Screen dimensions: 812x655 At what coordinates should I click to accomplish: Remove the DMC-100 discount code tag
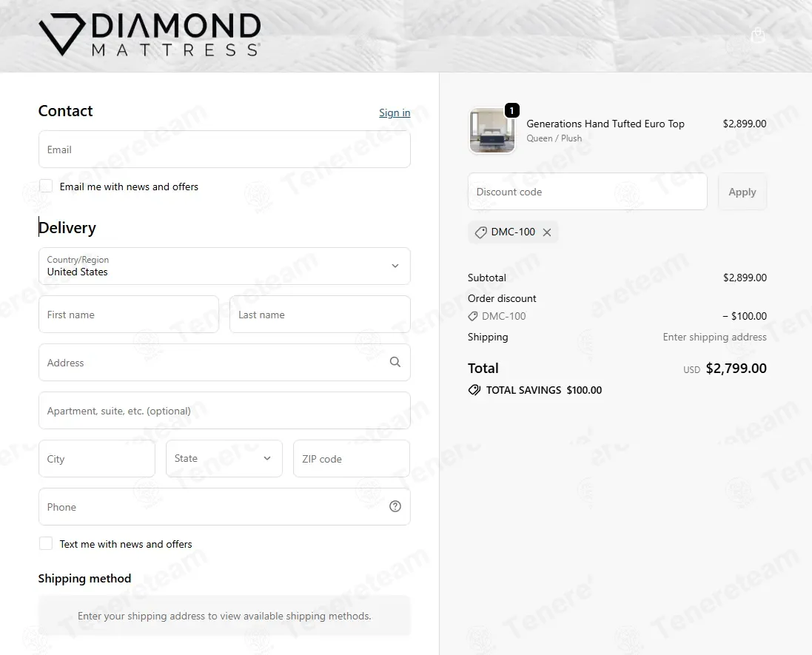pos(547,232)
